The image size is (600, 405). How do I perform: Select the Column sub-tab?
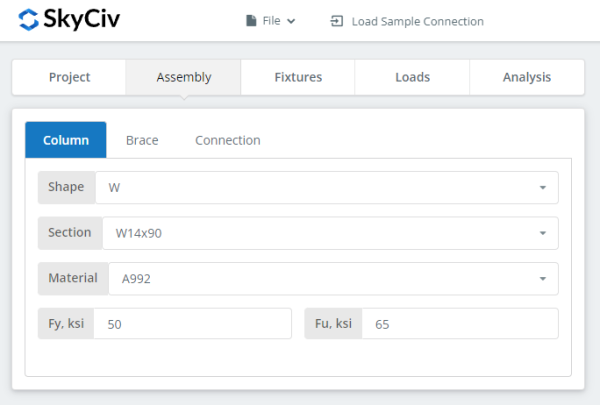(x=66, y=140)
